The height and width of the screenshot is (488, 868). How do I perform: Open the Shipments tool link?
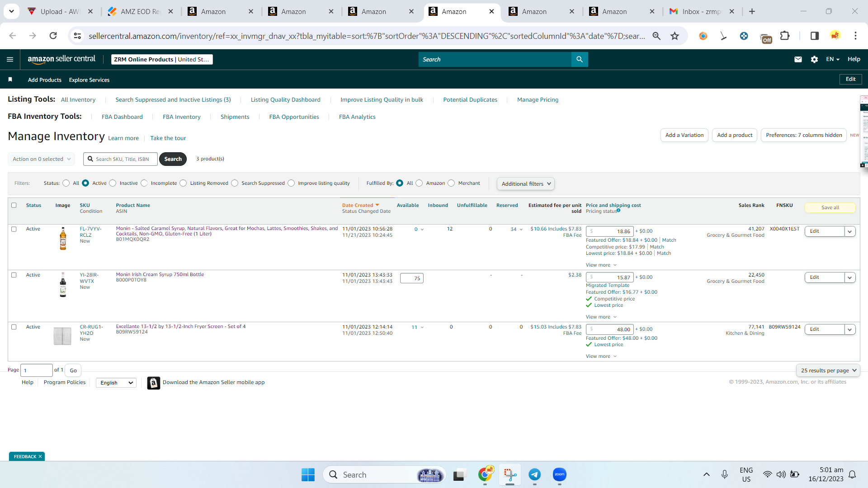(x=235, y=117)
